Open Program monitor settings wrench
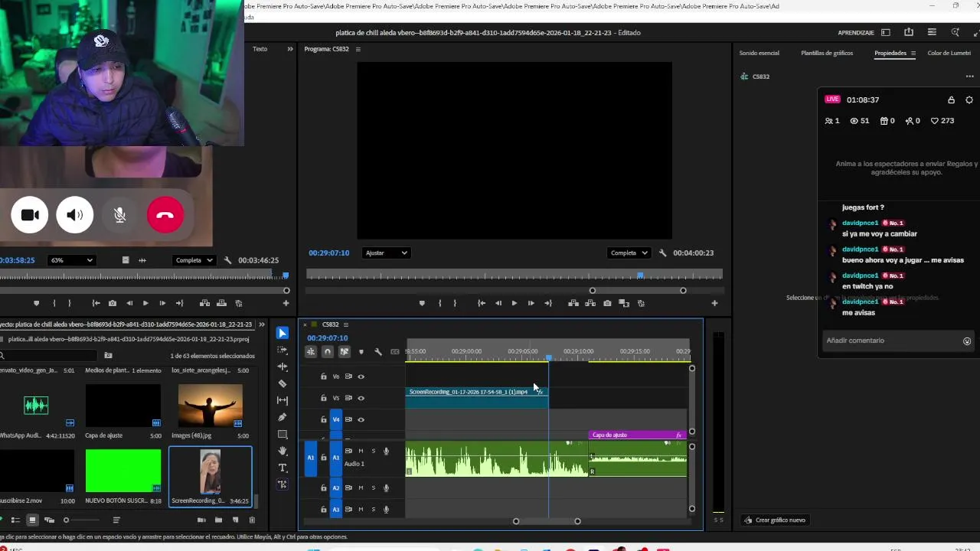The image size is (980, 551). [x=663, y=253]
